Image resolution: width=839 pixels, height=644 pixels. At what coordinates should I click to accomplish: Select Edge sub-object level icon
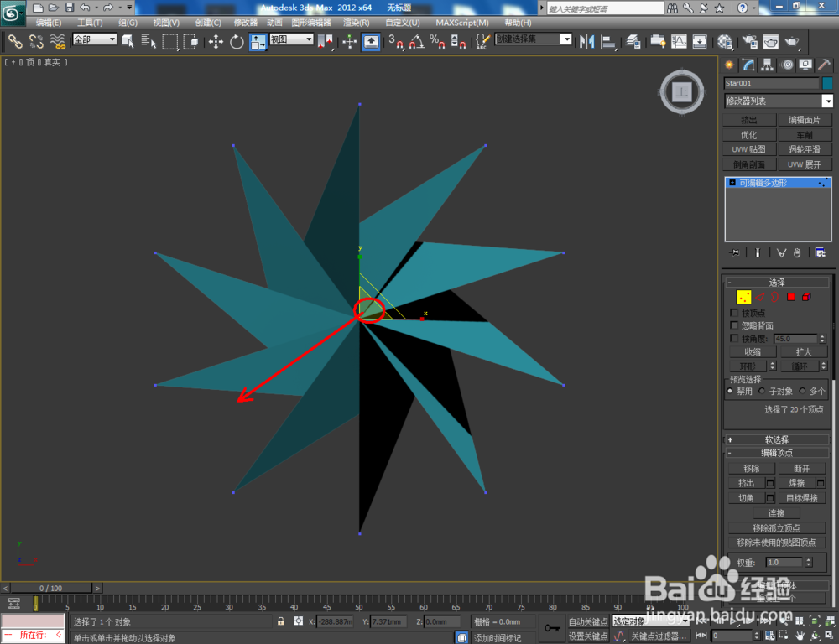(x=760, y=297)
